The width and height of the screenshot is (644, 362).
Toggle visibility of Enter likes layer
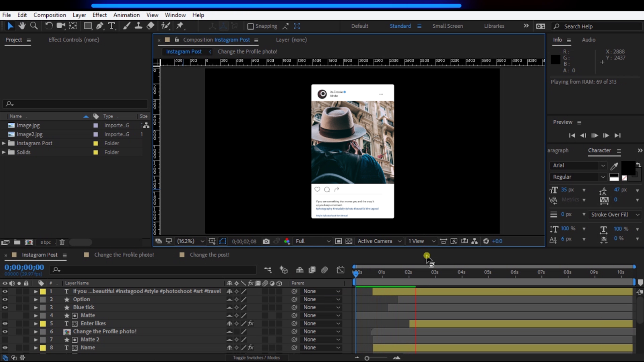tap(5, 323)
